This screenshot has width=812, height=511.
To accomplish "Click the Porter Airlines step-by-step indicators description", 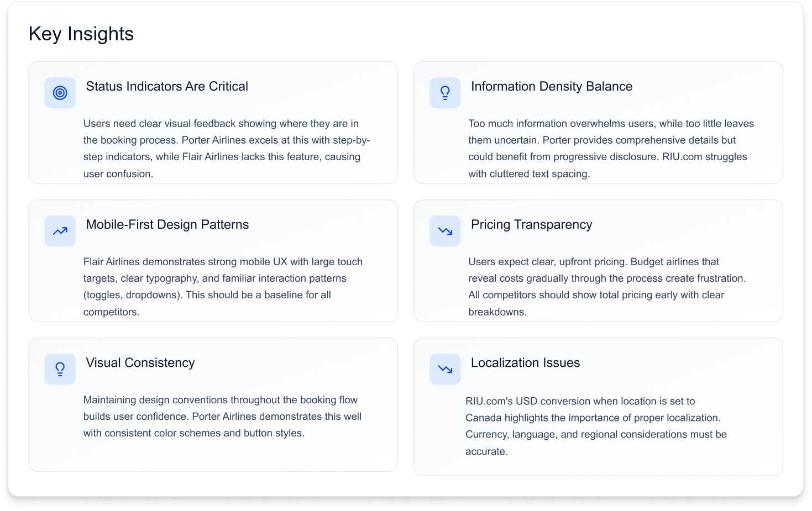I will [x=227, y=149].
